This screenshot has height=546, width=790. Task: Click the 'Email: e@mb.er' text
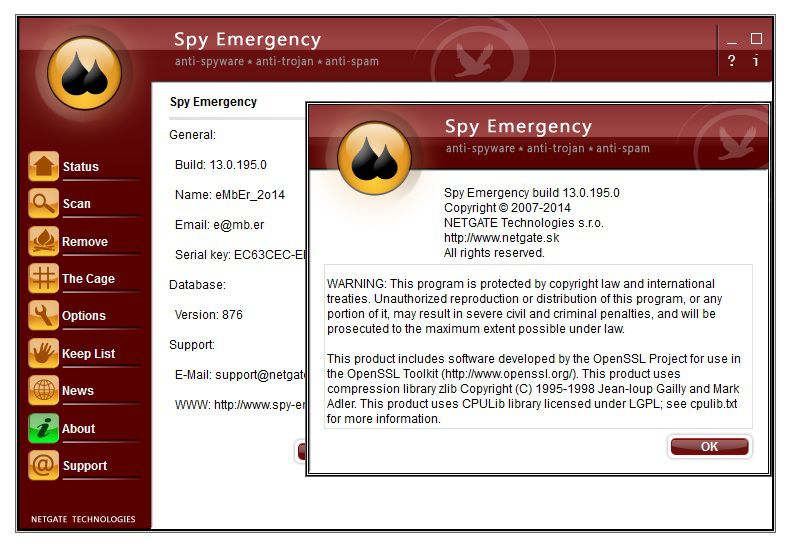(x=220, y=225)
